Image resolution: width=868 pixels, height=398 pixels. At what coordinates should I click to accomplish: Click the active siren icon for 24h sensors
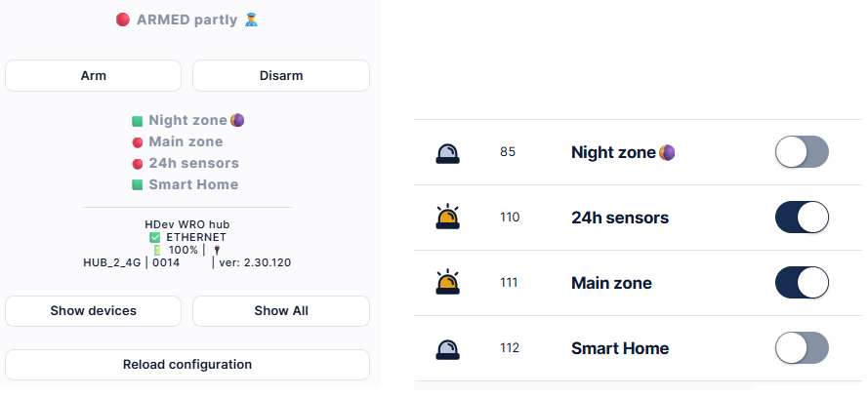click(447, 218)
